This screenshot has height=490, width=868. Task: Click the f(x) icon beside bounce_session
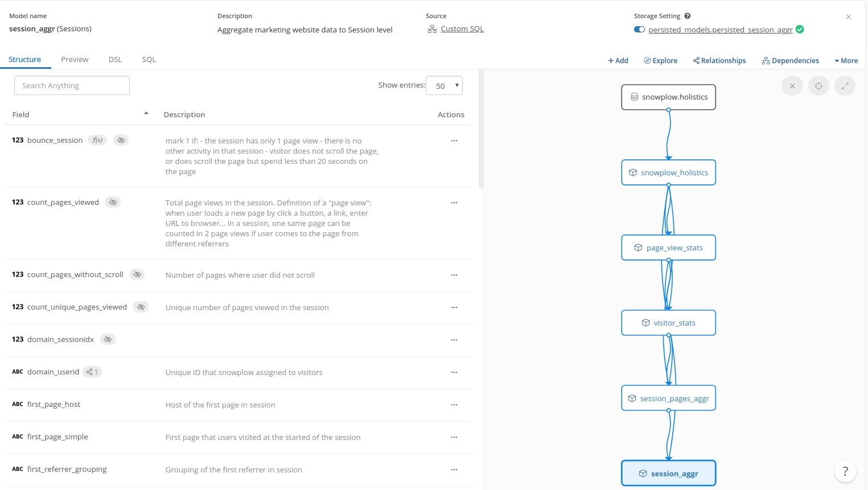coord(97,140)
